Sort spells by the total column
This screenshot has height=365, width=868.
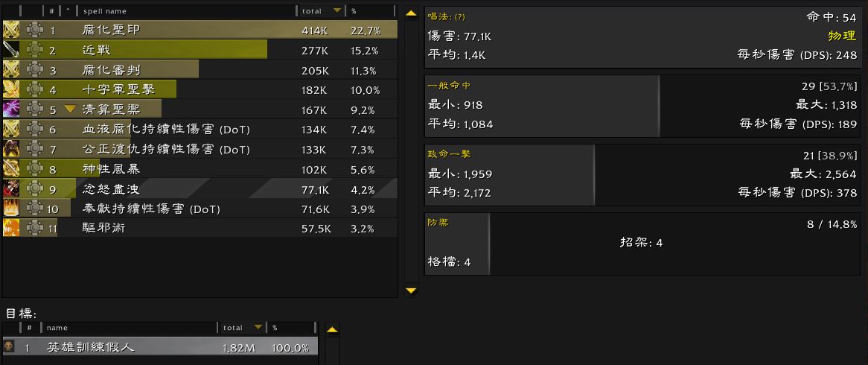[320, 11]
